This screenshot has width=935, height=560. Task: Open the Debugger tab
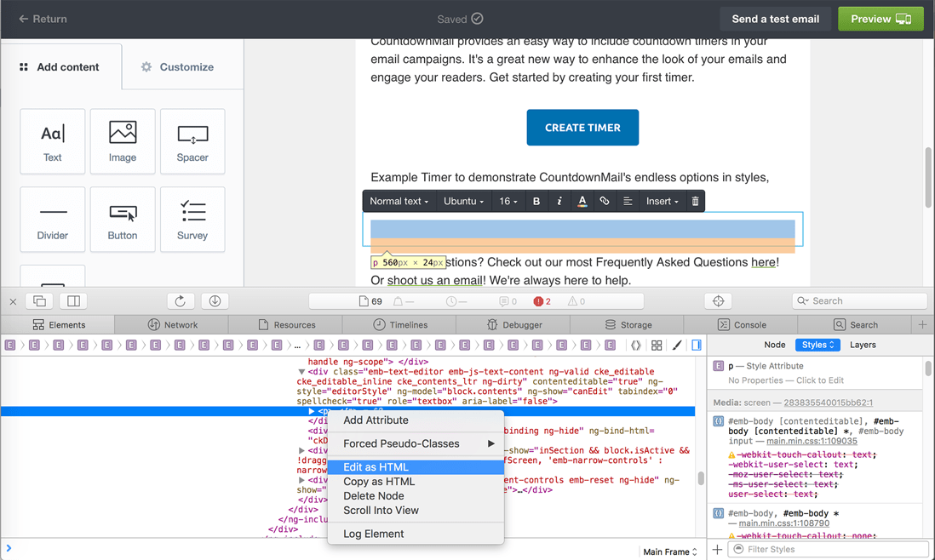(513, 325)
